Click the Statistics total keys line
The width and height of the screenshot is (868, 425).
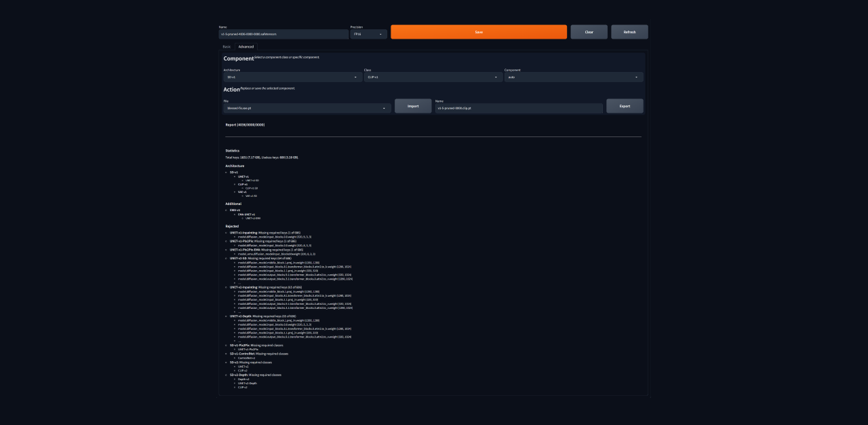pos(262,157)
